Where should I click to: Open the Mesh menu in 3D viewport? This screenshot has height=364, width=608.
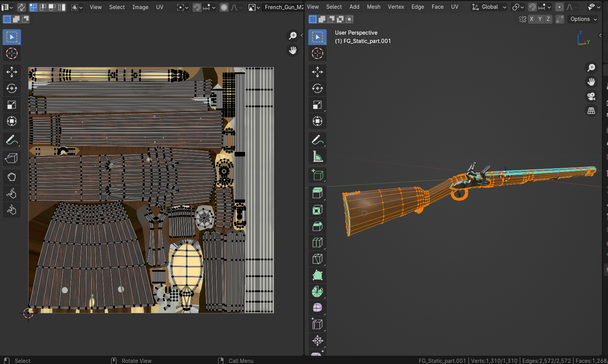click(x=373, y=7)
